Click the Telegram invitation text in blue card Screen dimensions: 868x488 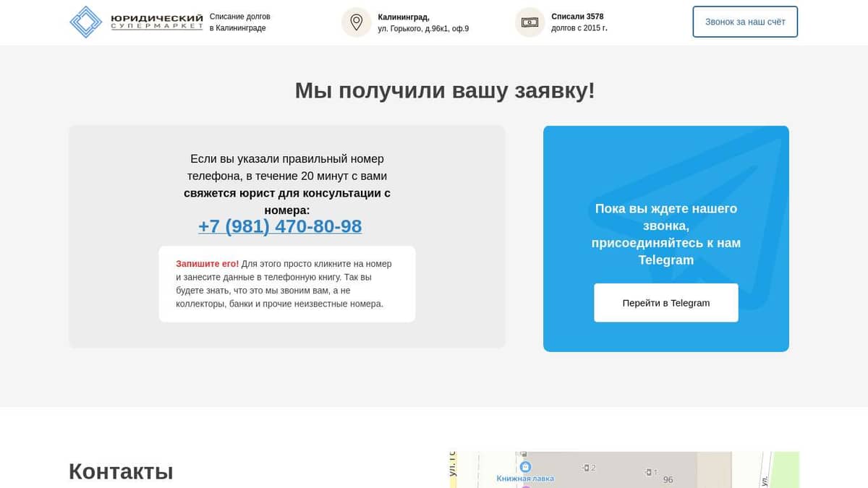click(665, 234)
